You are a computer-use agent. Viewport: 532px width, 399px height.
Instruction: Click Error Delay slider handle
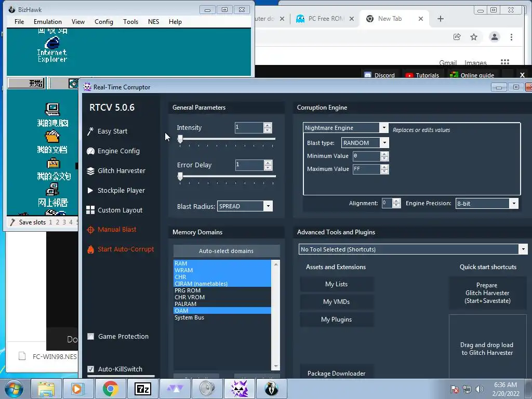(x=180, y=176)
